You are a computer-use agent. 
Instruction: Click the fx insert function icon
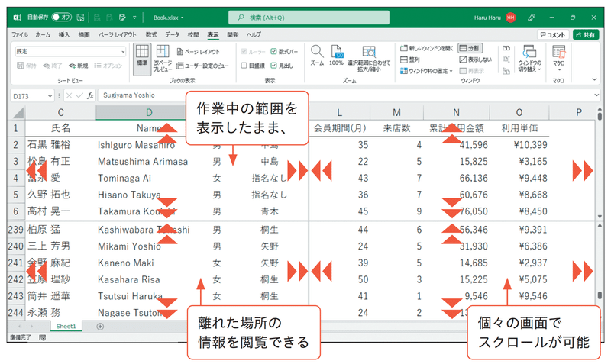click(90, 95)
